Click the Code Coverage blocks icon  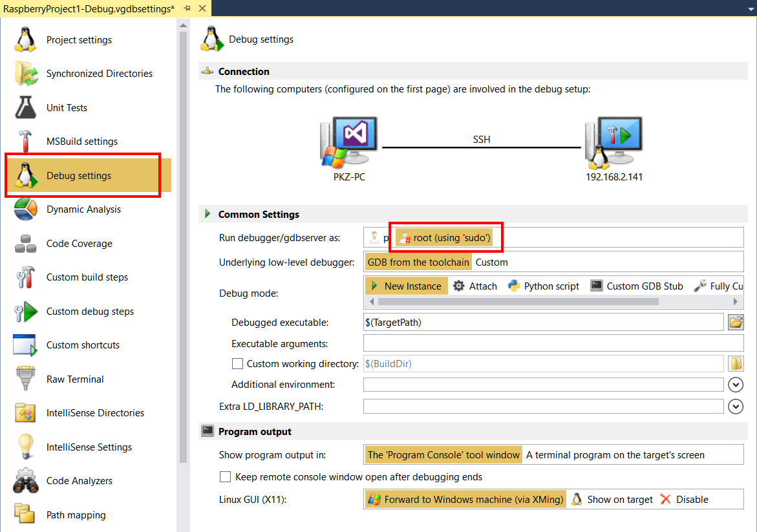(26, 243)
